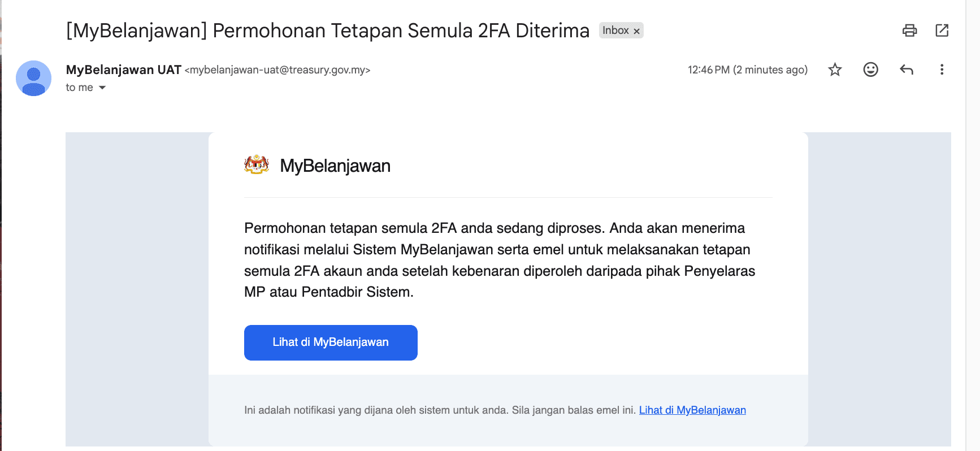Expand the 'to me' recipient details arrow
Viewport: 980px width, 451px height.
click(x=102, y=88)
